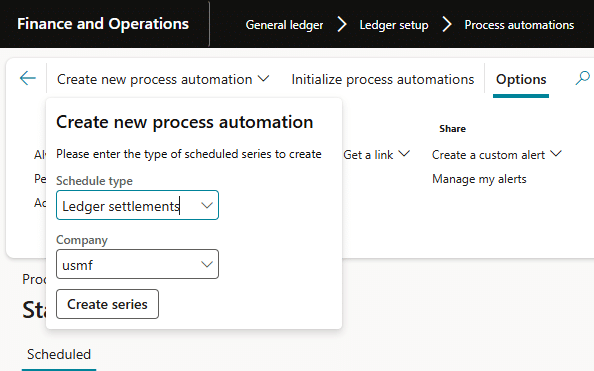Click chevron after Ledger setup breadcrumb
Screen dimensions: 594x371
(x=447, y=25)
